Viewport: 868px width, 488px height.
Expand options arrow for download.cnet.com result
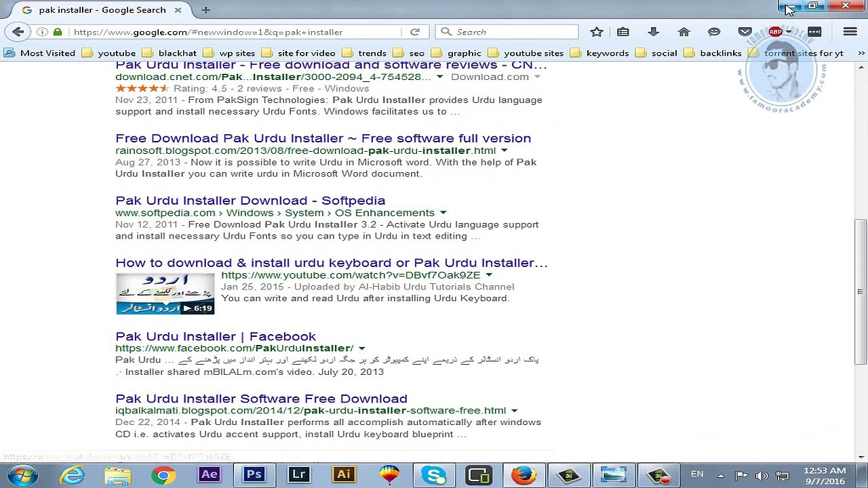click(439, 77)
